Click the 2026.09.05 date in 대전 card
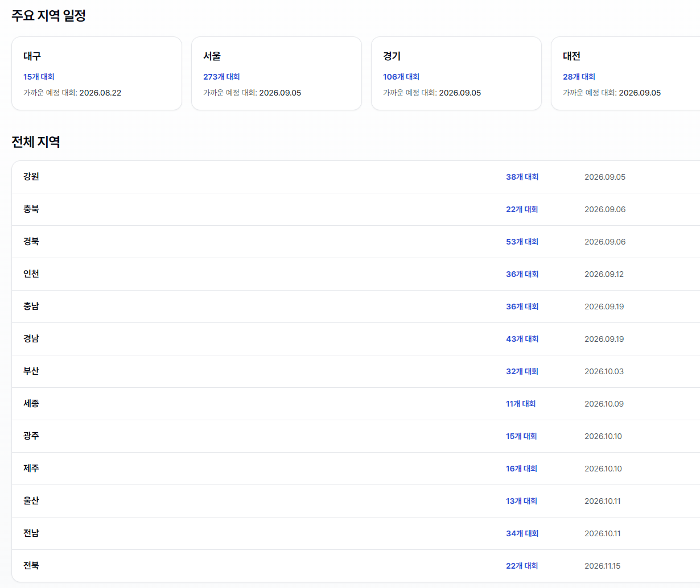 tap(640, 93)
